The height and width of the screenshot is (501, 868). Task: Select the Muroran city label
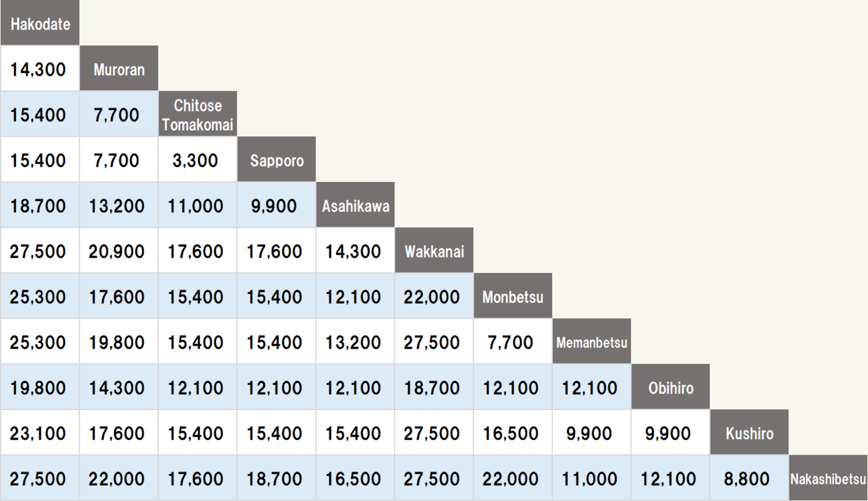(x=119, y=69)
